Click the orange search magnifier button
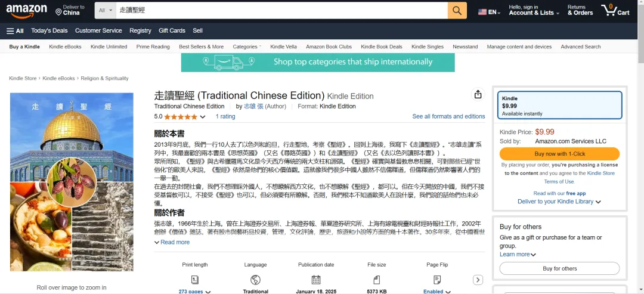644x294 pixels. click(x=457, y=10)
